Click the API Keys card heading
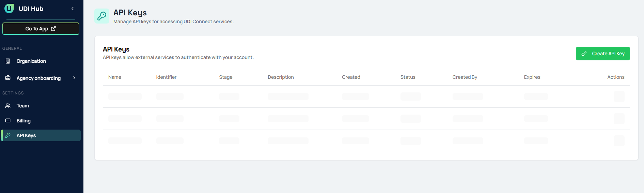644x193 pixels. 116,49
